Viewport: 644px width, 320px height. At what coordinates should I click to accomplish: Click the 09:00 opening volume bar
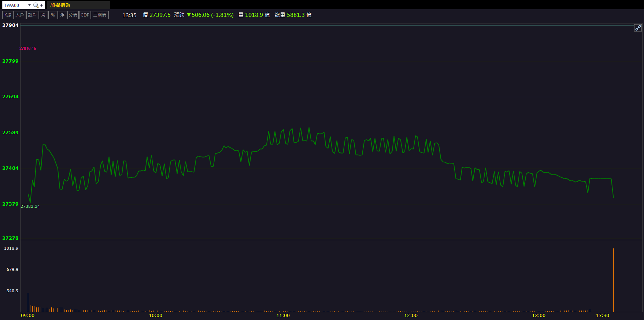point(28,302)
